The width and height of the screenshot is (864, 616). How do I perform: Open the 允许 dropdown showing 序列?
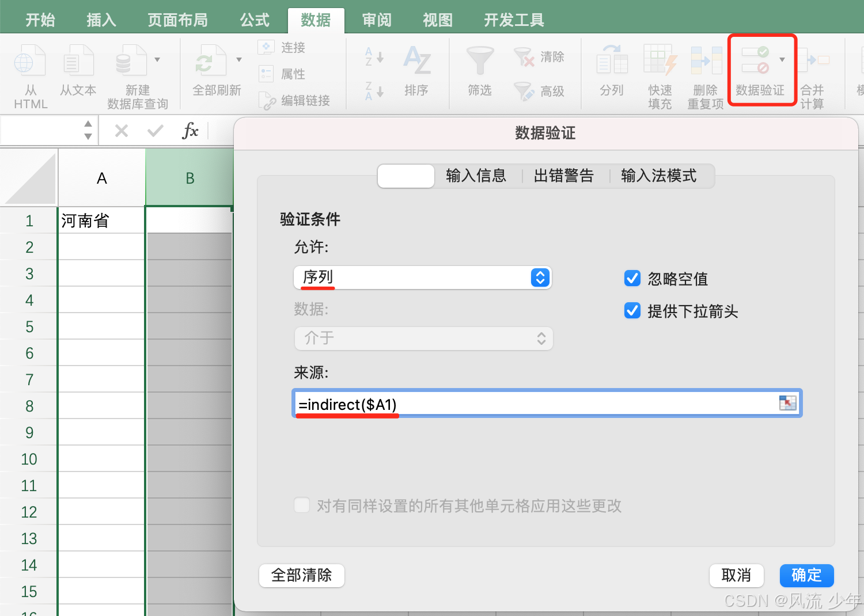click(423, 277)
